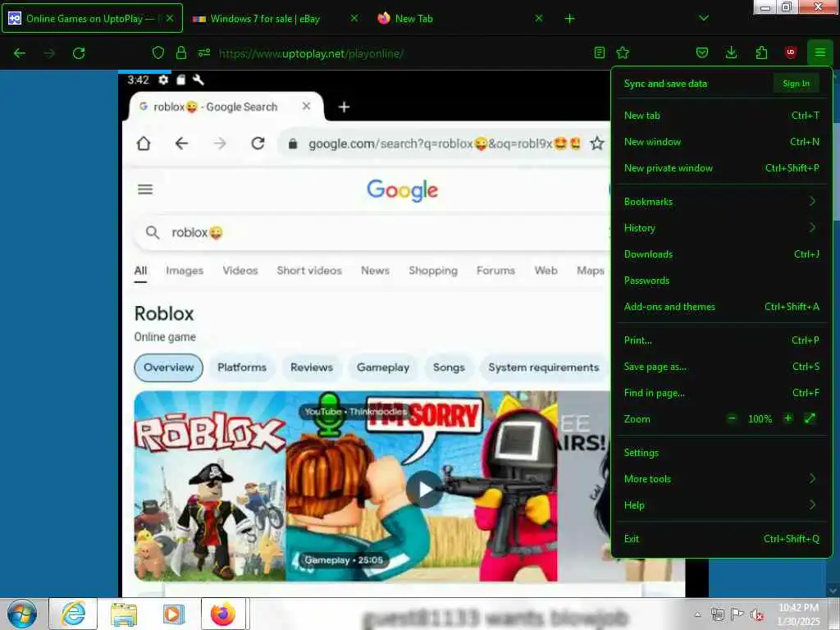Screen dimensions: 840x630
Task: Click the Reviews chip
Action: click(x=311, y=367)
